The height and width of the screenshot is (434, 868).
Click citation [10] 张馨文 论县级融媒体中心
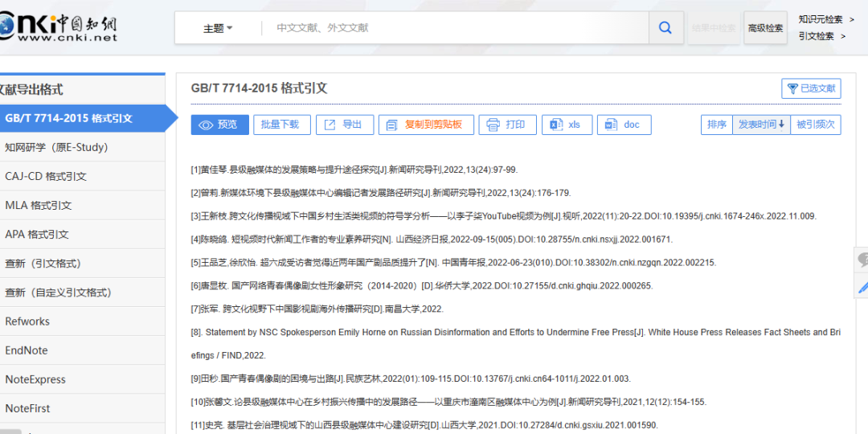coord(449,402)
